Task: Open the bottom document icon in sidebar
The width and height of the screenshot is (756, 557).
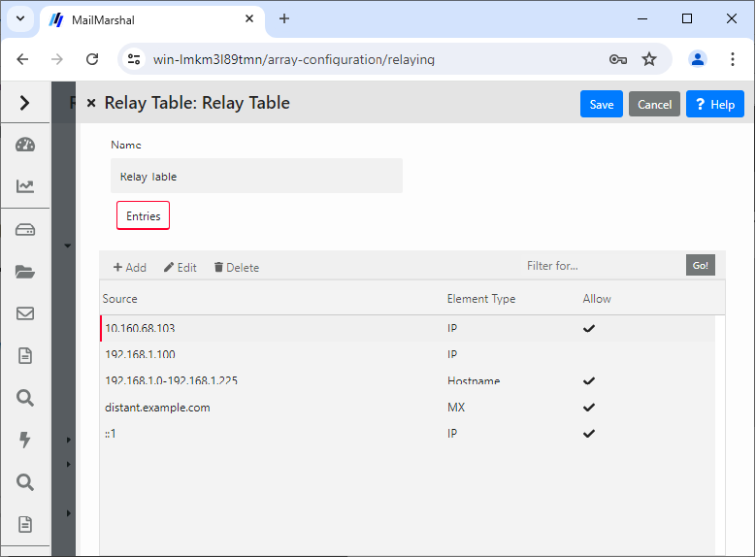Action: pyautogui.click(x=25, y=524)
